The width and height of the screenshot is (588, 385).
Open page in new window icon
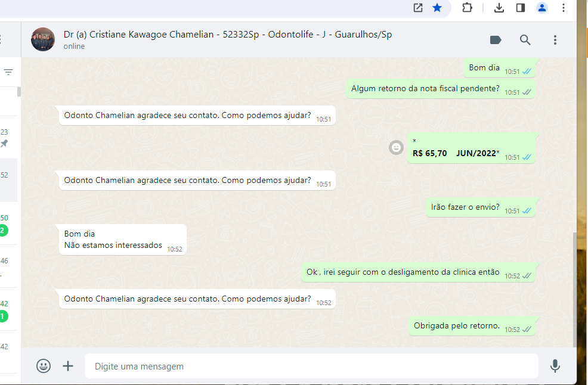click(418, 8)
